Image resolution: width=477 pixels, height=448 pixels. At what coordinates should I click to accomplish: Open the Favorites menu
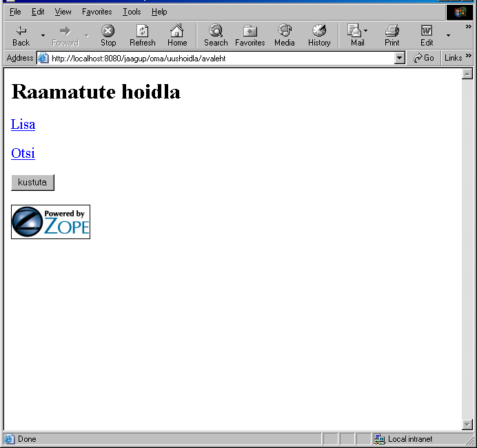pos(97,12)
